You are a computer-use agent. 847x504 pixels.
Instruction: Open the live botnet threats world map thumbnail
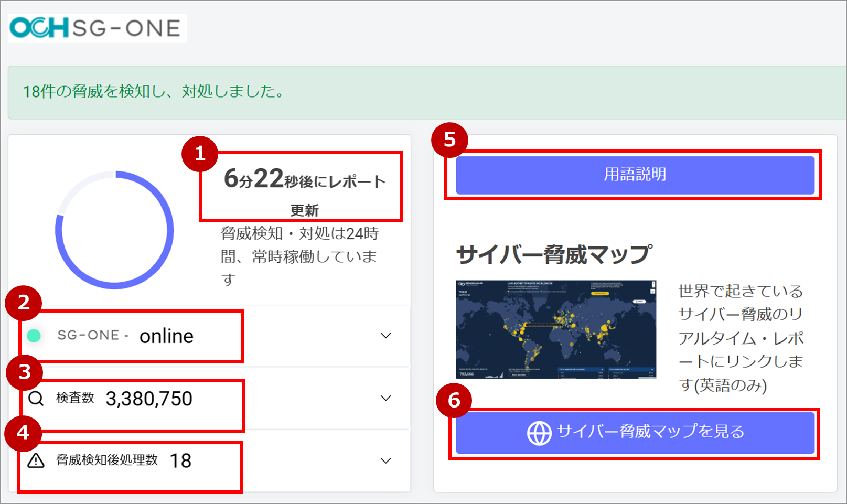click(554, 328)
